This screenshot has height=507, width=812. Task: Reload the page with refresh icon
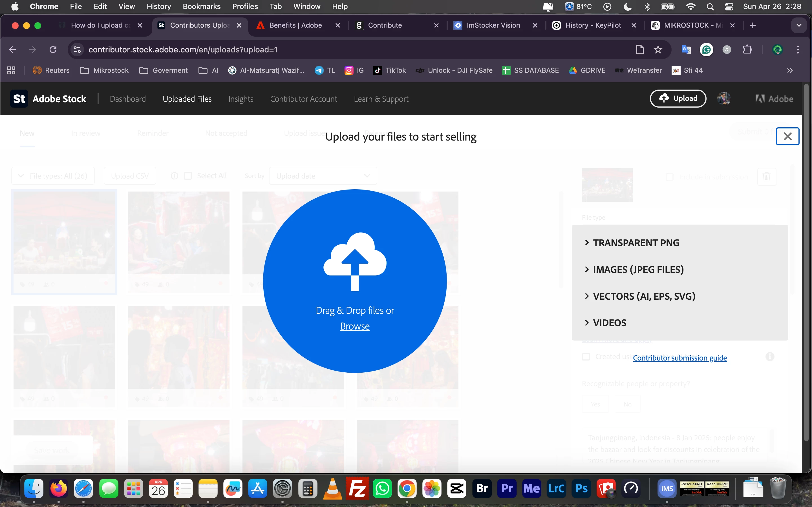[53, 50]
